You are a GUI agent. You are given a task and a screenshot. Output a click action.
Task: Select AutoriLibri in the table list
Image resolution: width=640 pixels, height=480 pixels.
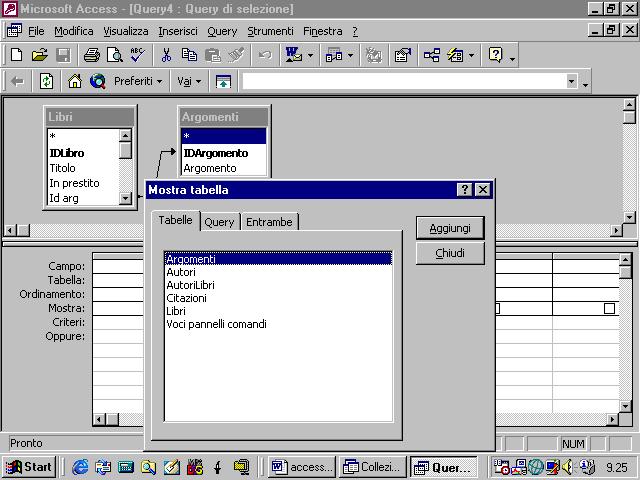[x=278, y=285]
